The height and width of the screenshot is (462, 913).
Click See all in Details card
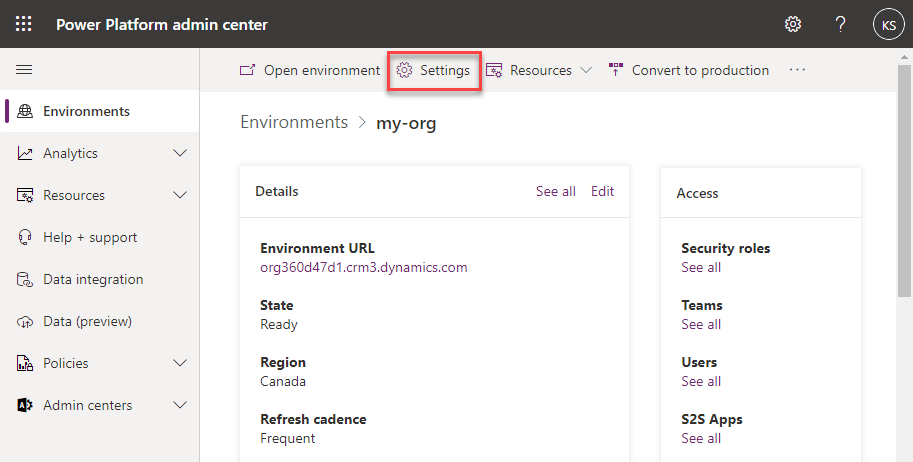click(x=555, y=191)
